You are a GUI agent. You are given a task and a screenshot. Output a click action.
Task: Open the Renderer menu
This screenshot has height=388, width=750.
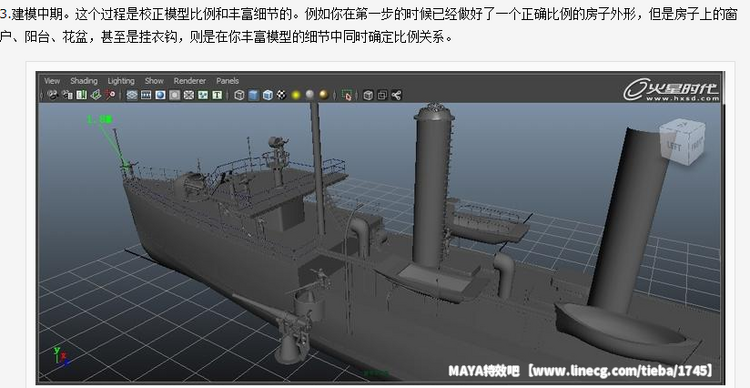coord(189,81)
